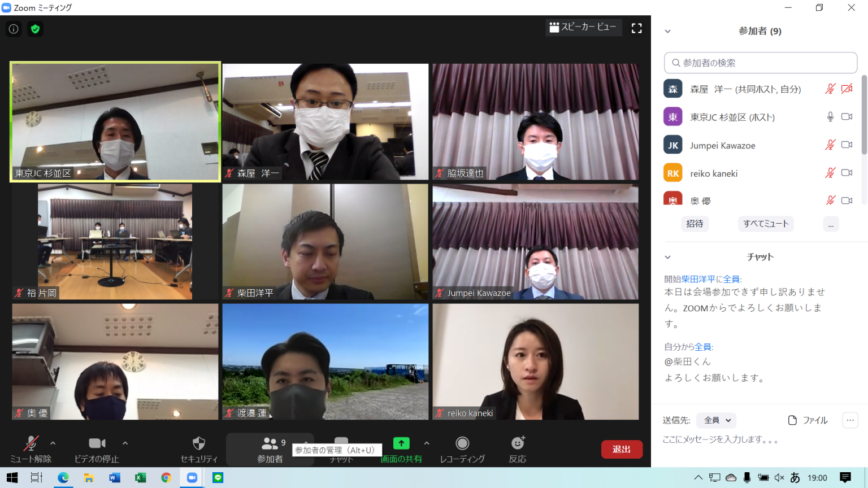Click the participant search field
This screenshot has width=868, height=488.
point(761,63)
